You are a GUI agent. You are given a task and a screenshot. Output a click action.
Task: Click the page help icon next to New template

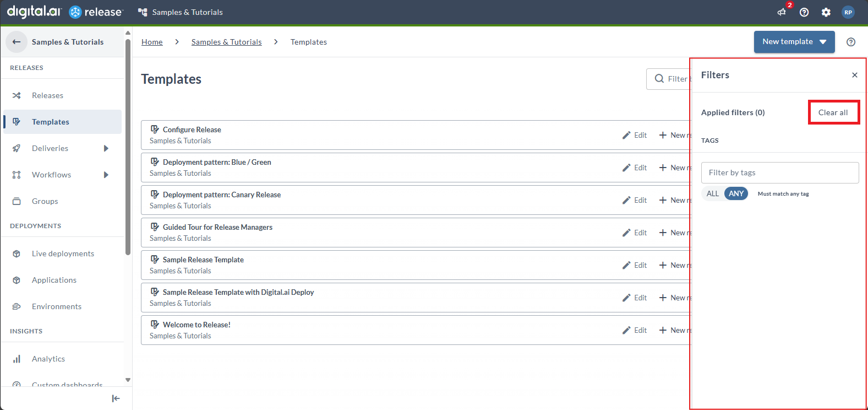point(851,42)
